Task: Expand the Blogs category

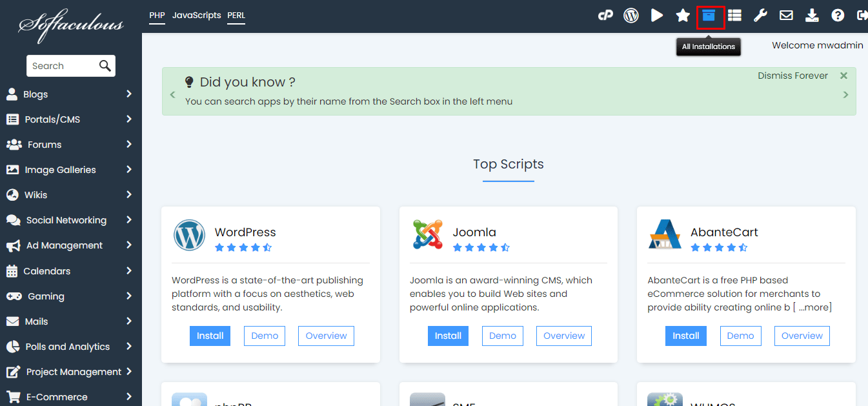Action: (129, 94)
